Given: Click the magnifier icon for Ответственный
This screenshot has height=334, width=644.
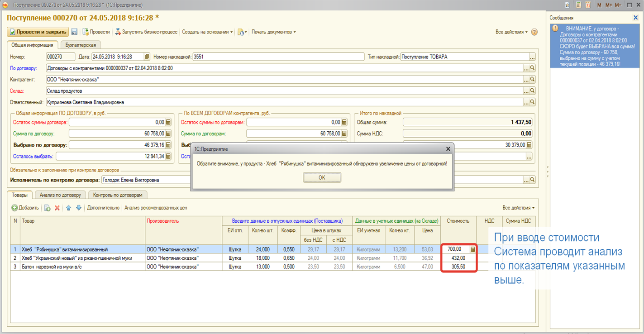Looking at the screenshot, I should pyautogui.click(x=533, y=102).
